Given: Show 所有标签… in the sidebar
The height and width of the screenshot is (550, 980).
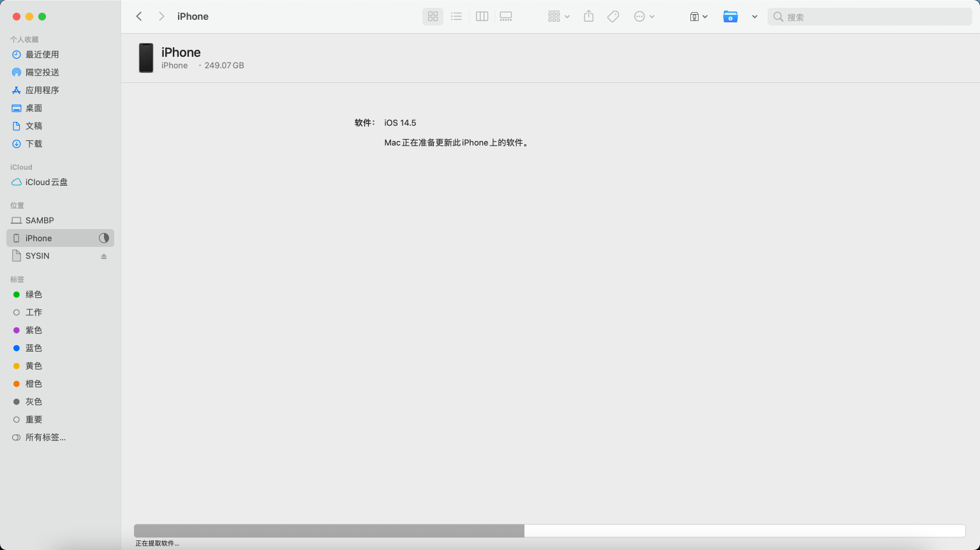Looking at the screenshot, I should [x=60, y=437].
